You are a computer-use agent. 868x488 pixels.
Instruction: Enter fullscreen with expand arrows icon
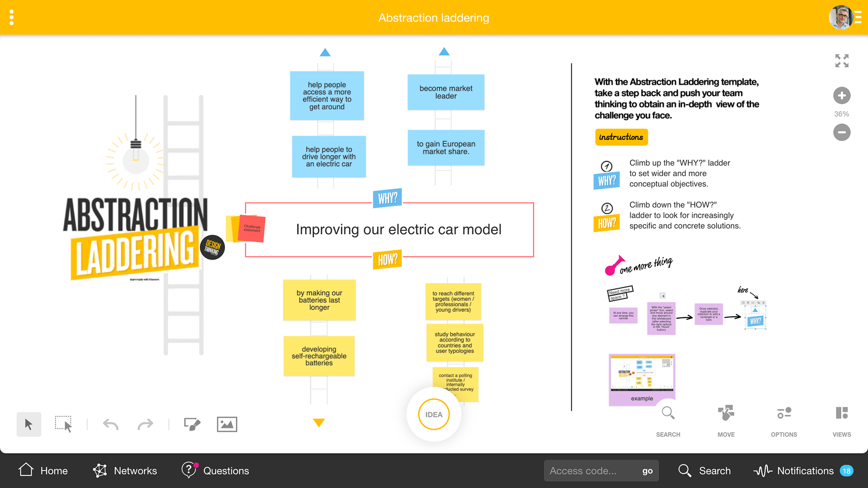pyautogui.click(x=842, y=61)
